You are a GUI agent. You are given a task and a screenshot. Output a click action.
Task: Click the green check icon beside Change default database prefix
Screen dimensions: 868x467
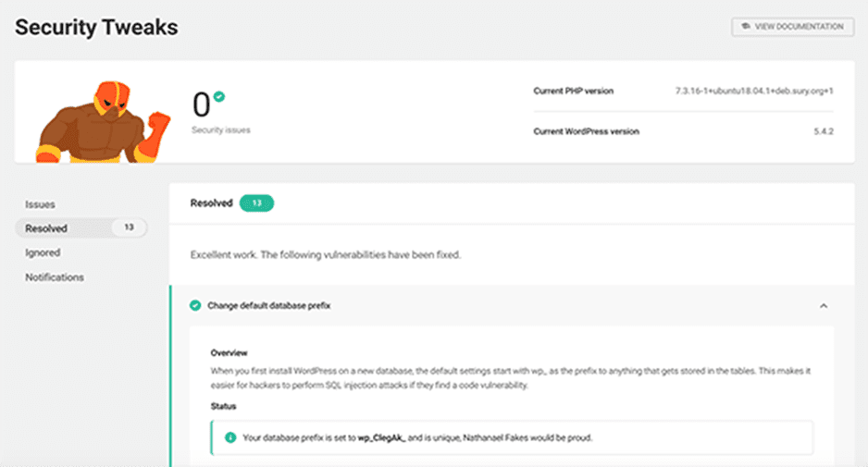[x=195, y=305]
